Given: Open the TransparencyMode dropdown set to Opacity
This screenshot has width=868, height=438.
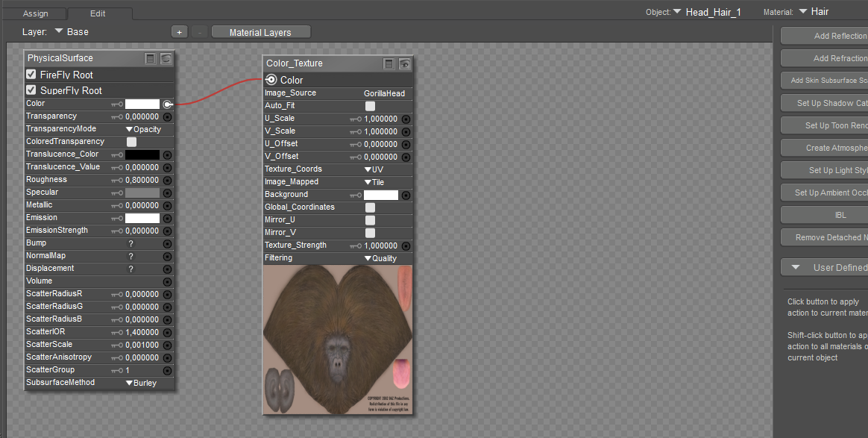Looking at the screenshot, I should point(143,130).
